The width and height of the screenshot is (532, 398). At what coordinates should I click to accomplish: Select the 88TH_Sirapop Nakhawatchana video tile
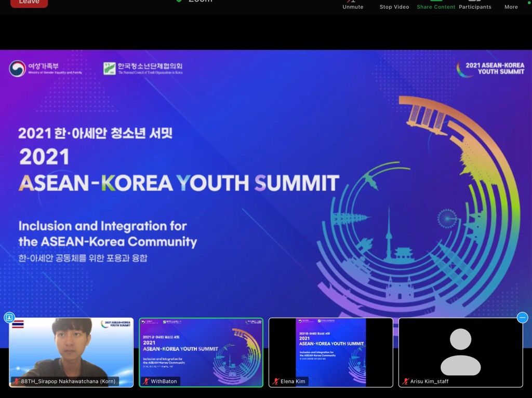pyautogui.click(x=71, y=348)
